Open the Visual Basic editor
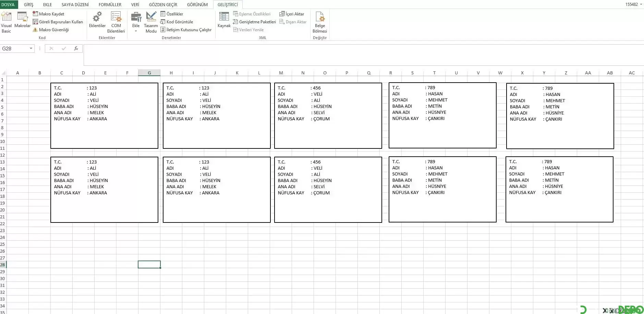This screenshot has width=644, height=314. 6,22
